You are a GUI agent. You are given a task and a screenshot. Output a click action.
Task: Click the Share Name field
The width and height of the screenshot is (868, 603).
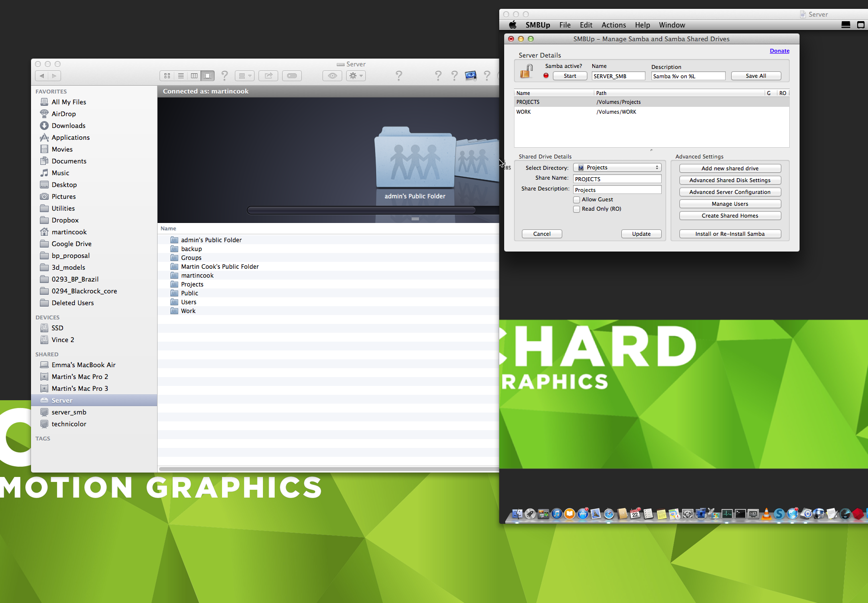click(x=617, y=179)
